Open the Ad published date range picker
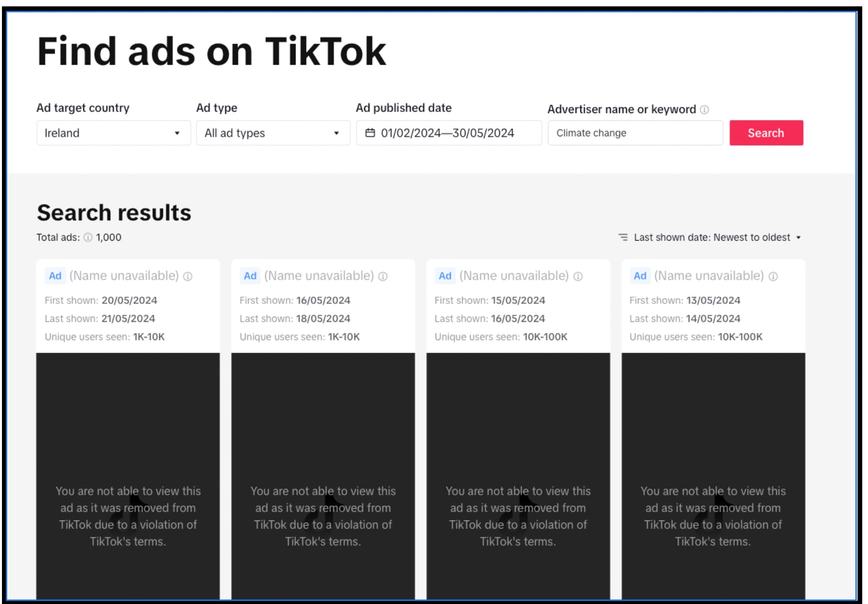This screenshot has height=604, width=868. (x=449, y=133)
